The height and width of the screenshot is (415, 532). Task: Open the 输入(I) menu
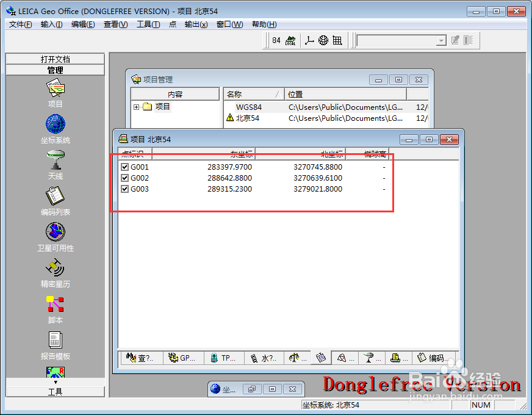click(x=52, y=24)
